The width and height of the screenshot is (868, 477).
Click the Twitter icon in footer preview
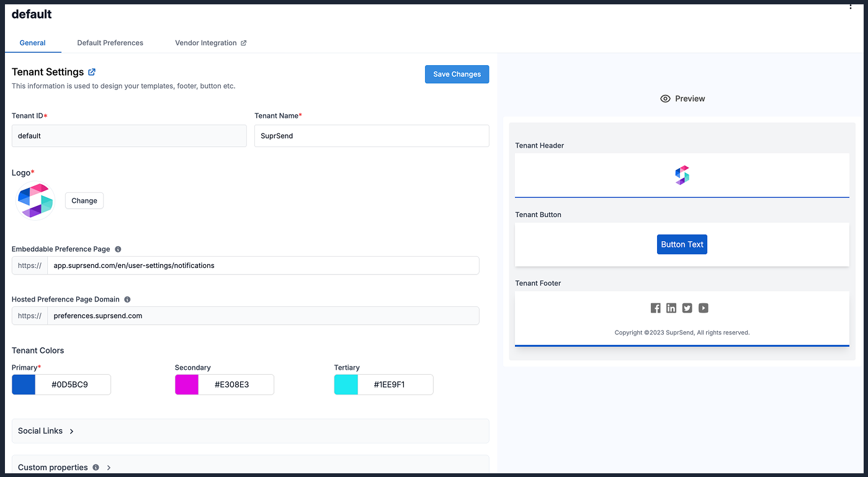click(687, 308)
